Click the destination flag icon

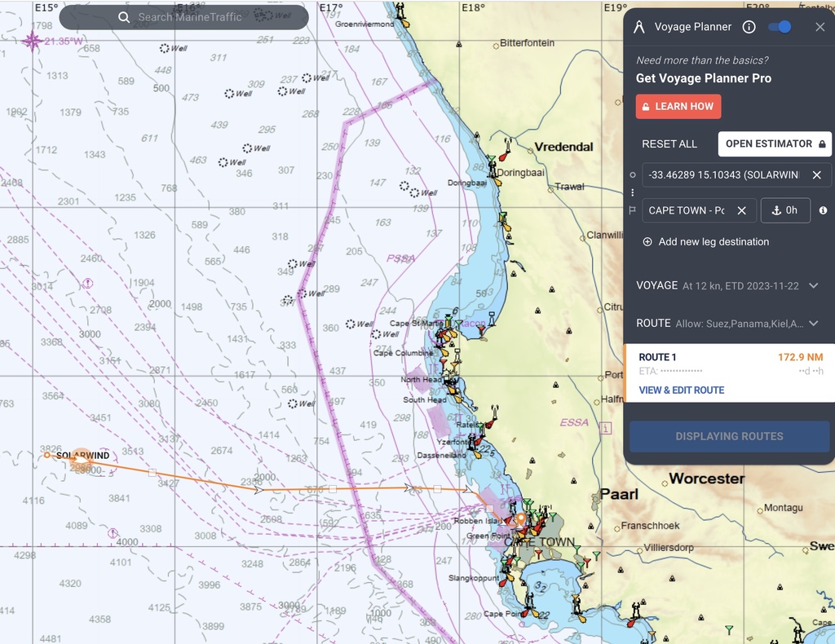pyautogui.click(x=633, y=211)
